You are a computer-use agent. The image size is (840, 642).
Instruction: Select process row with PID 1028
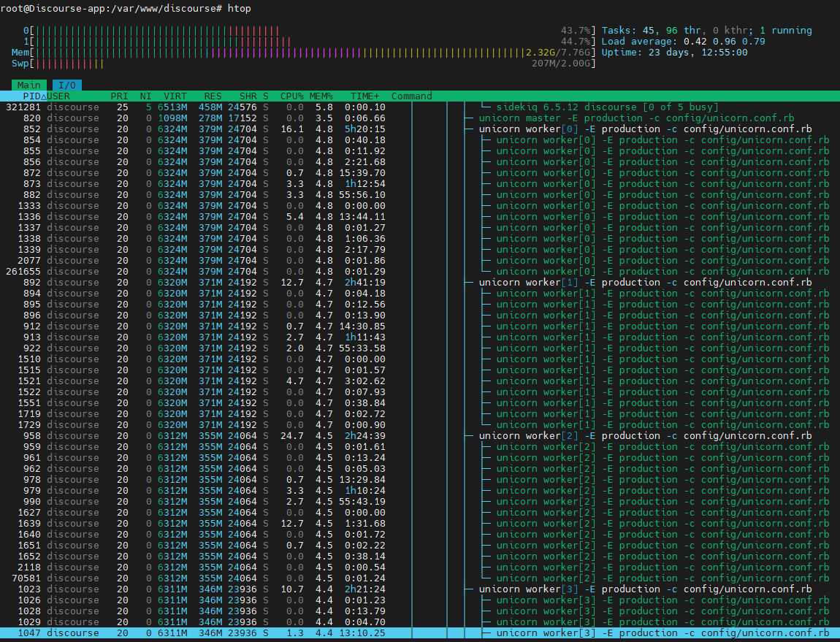[x=420, y=611]
